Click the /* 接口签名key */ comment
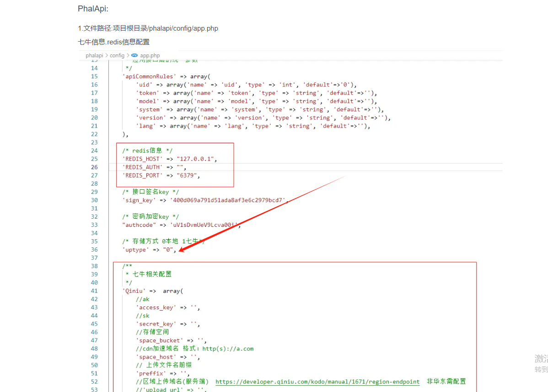The width and height of the screenshot is (548, 392). pos(150,192)
